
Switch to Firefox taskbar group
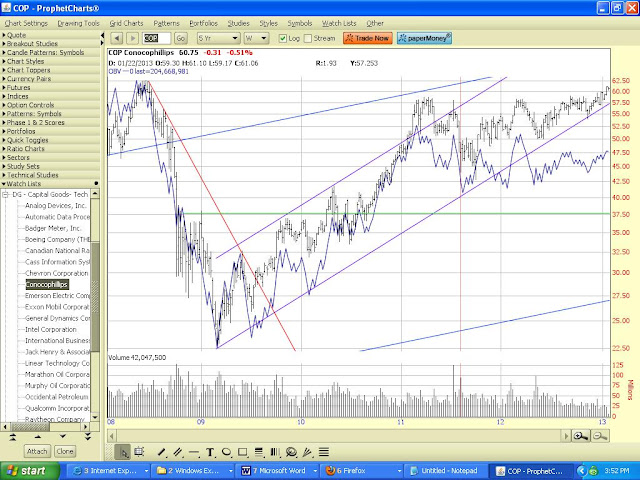point(361,471)
